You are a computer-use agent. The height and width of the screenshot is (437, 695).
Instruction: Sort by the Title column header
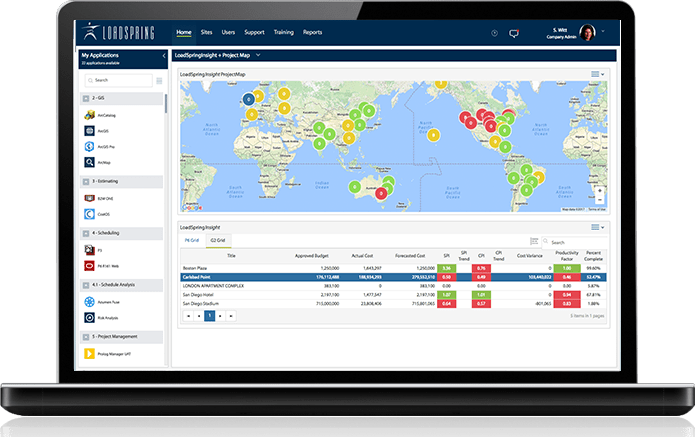(231, 256)
